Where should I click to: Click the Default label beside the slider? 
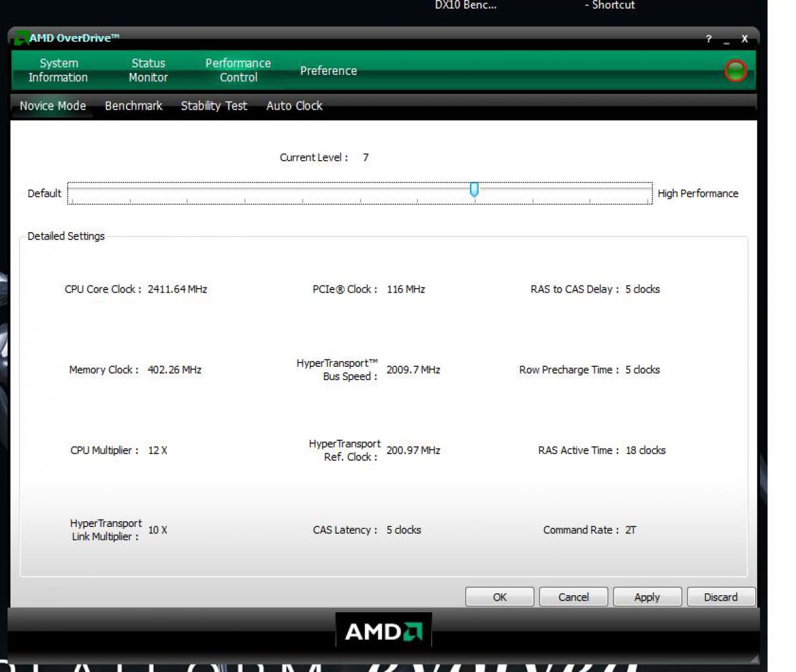pyautogui.click(x=45, y=194)
